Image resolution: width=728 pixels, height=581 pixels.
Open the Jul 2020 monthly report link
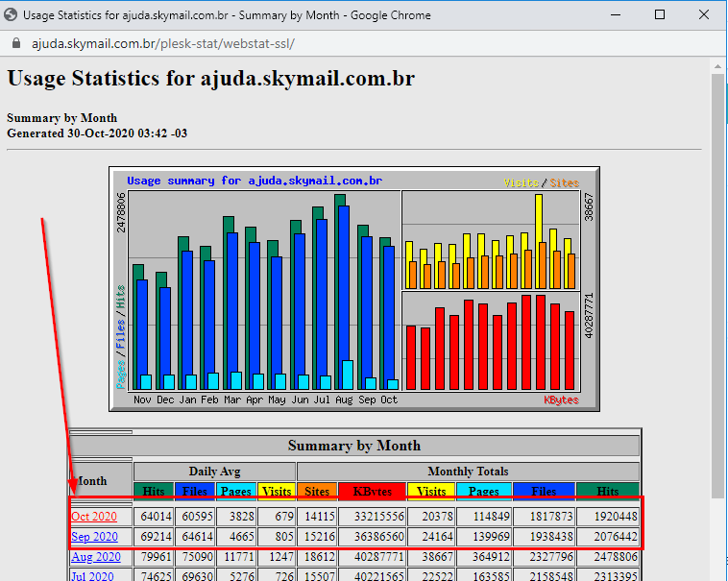tap(92, 576)
